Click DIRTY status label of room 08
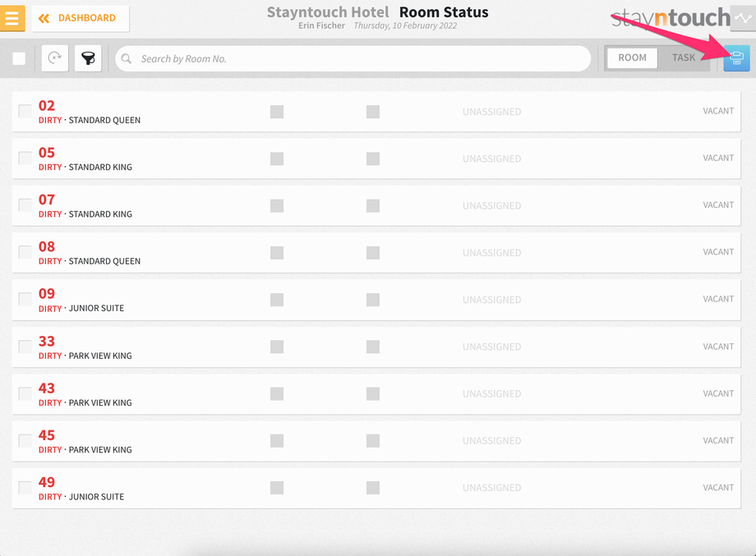The width and height of the screenshot is (756, 556). coord(50,261)
